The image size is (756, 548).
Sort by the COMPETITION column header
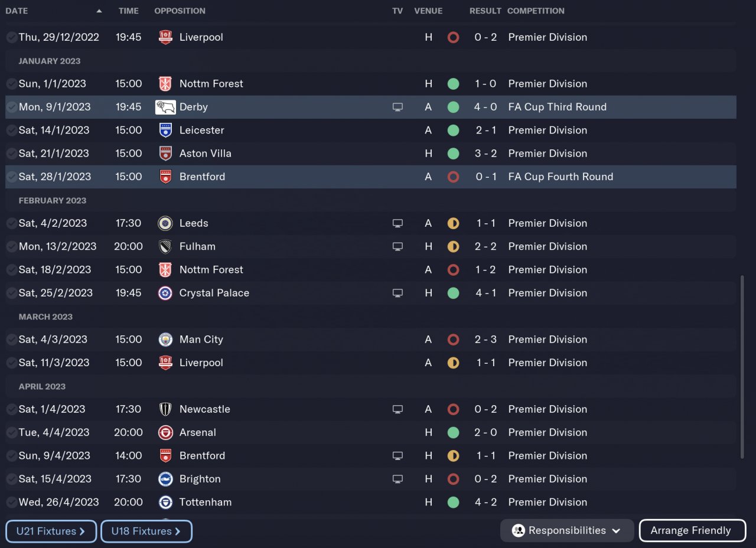[x=536, y=11]
